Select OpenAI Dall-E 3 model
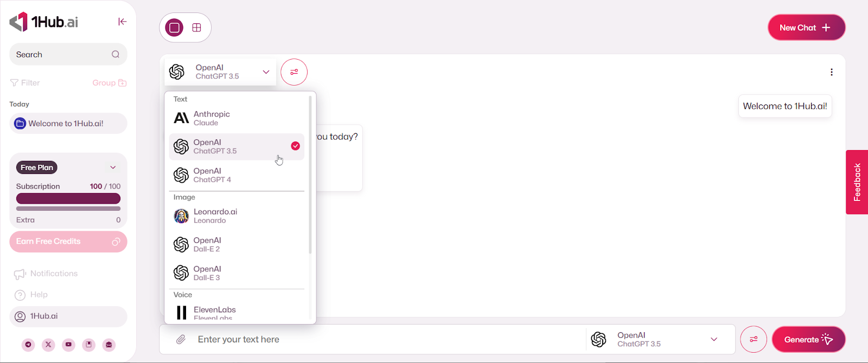The width and height of the screenshot is (868, 363). point(237,273)
